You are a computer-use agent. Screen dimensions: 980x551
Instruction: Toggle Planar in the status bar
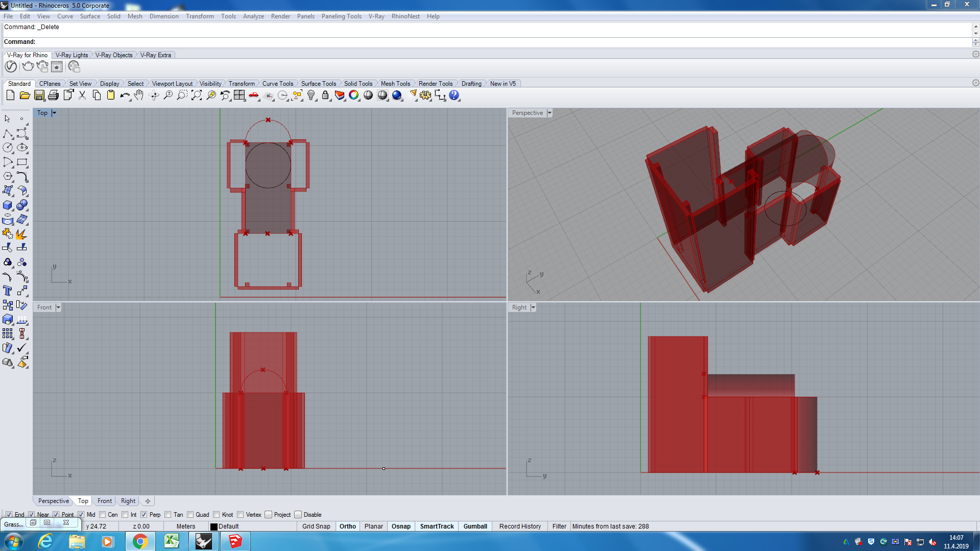pos(374,526)
